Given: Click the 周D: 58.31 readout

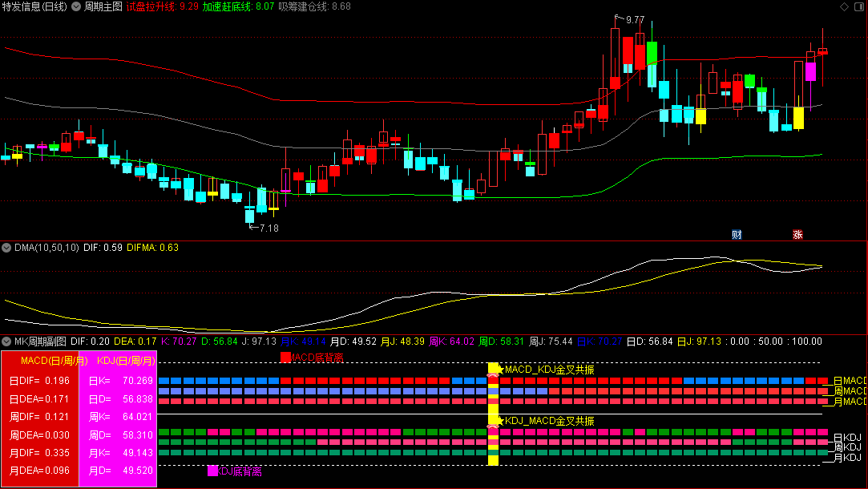Looking at the screenshot, I should coord(501,341).
